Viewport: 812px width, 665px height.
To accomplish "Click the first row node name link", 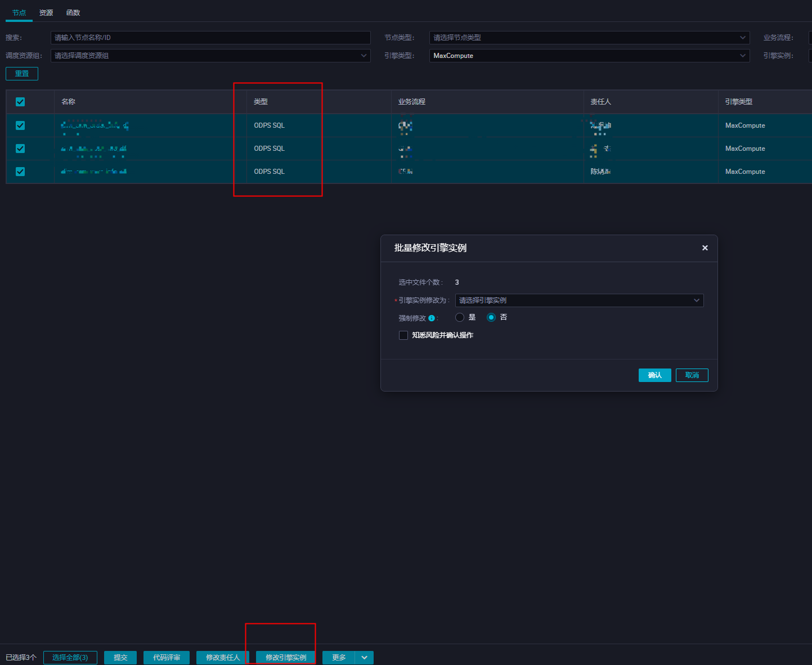I will (x=95, y=125).
